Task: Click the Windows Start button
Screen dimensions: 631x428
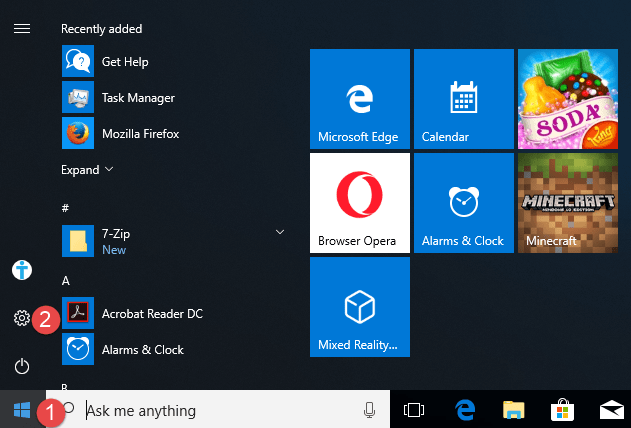Action: 21,409
